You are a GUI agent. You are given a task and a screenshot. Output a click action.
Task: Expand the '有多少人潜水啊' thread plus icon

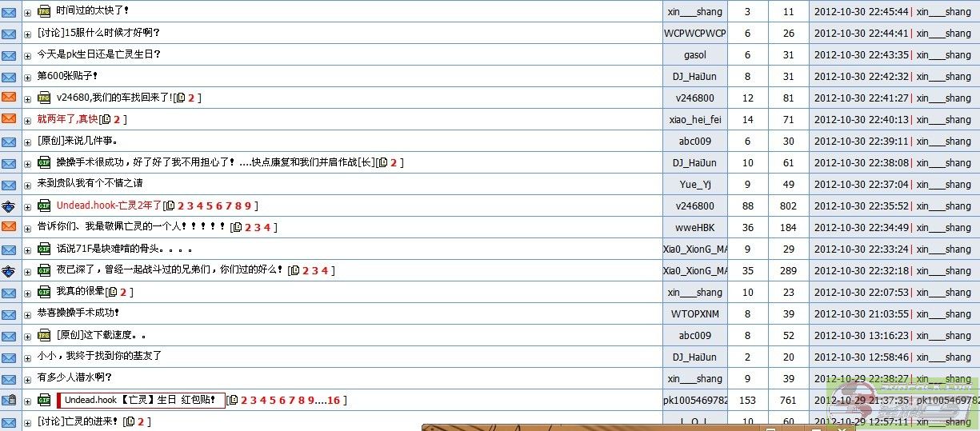(x=27, y=378)
